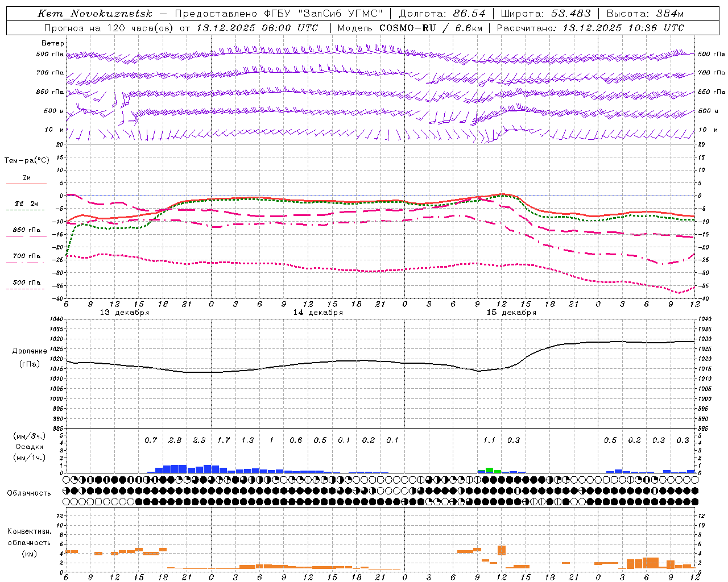Screen dimensions: 728x582
Task: Click the 1.3 precipitation total
Action: (247, 440)
